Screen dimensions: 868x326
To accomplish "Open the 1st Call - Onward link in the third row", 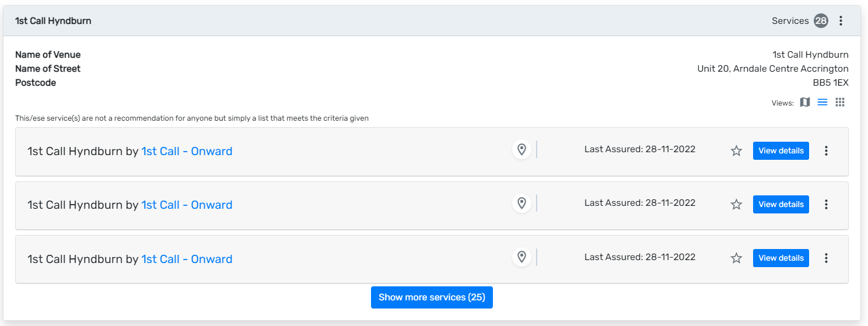I will pyautogui.click(x=187, y=259).
